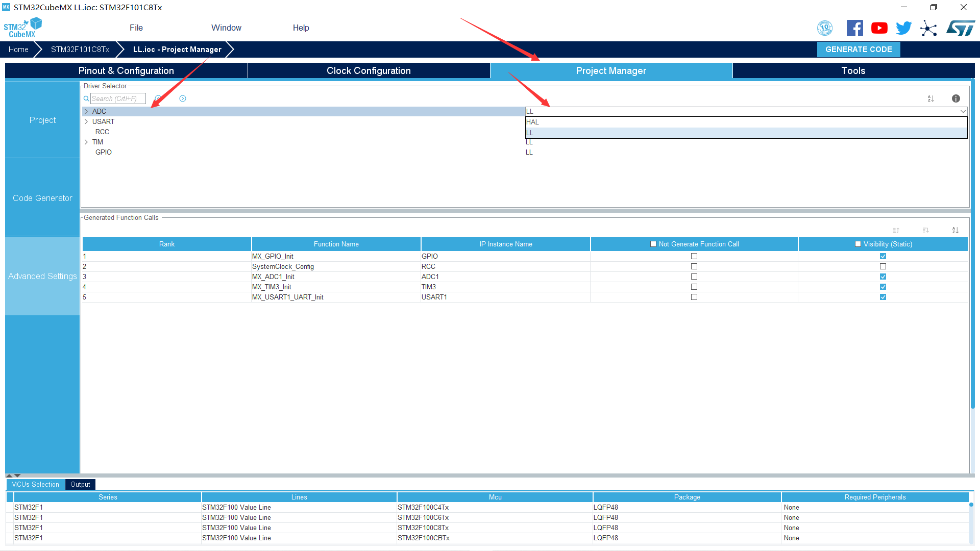
Task: Click STM32F101C8Tx breadcrumb
Action: pos(80,49)
